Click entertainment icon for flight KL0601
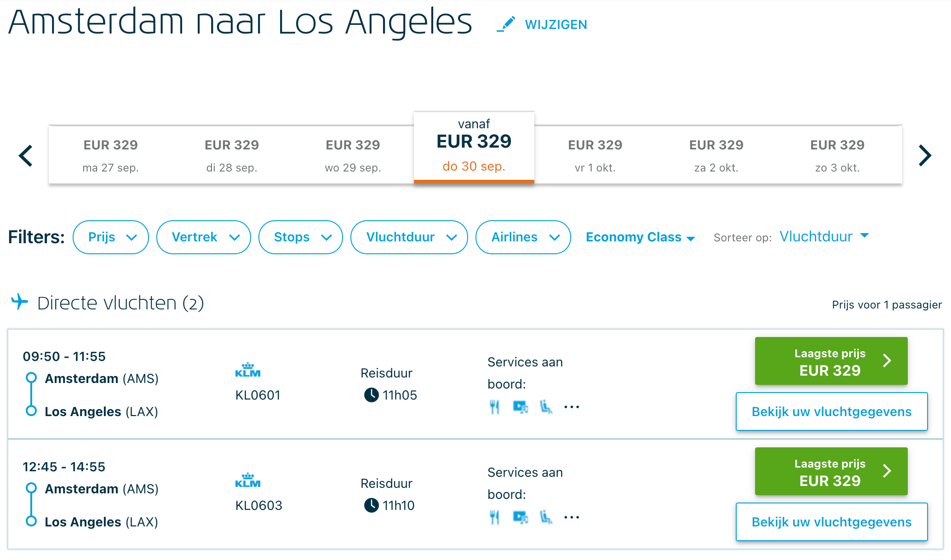This screenshot has height=560, width=951. [520, 407]
